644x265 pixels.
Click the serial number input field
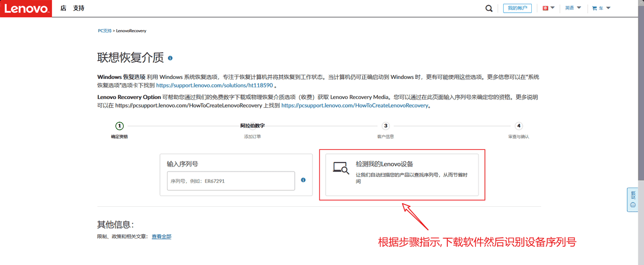coord(231,181)
